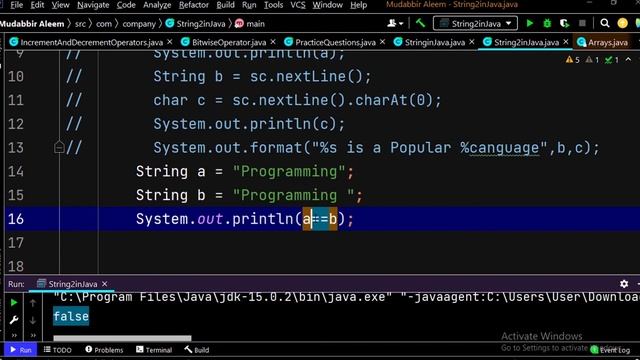Click main method breadcrumb

click(250, 24)
